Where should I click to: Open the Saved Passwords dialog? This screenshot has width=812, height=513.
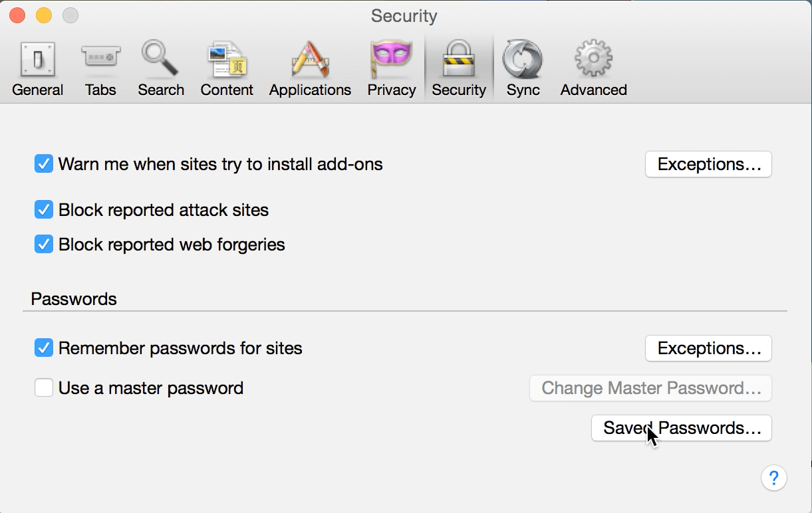[x=681, y=428]
